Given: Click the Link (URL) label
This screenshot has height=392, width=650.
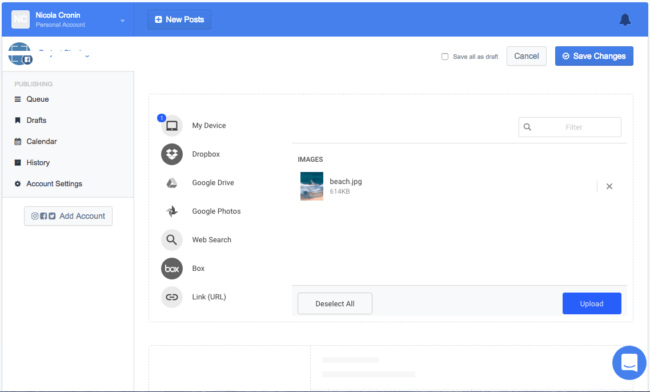Looking at the screenshot, I should pyautogui.click(x=209, y=297).
